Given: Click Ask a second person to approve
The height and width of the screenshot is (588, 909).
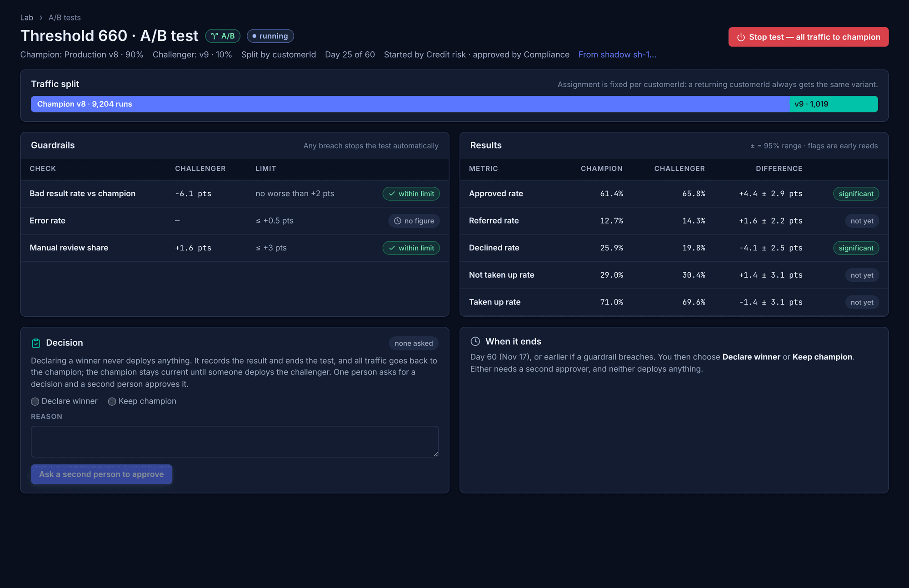Looking at the screenshot, I should (101, 474).
